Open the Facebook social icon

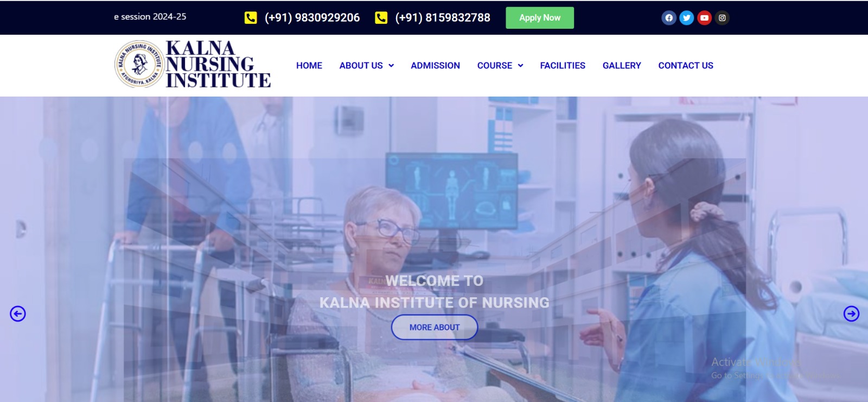pyautogui.click(x=669, y=18)
